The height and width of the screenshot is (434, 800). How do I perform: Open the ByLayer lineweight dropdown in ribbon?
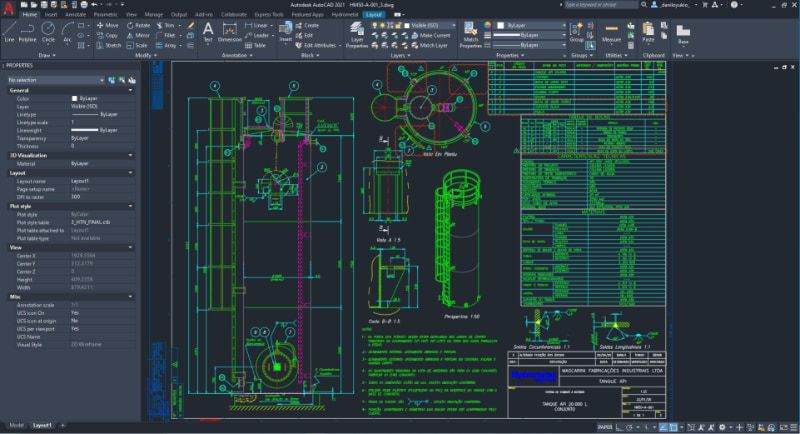(528, 35)
